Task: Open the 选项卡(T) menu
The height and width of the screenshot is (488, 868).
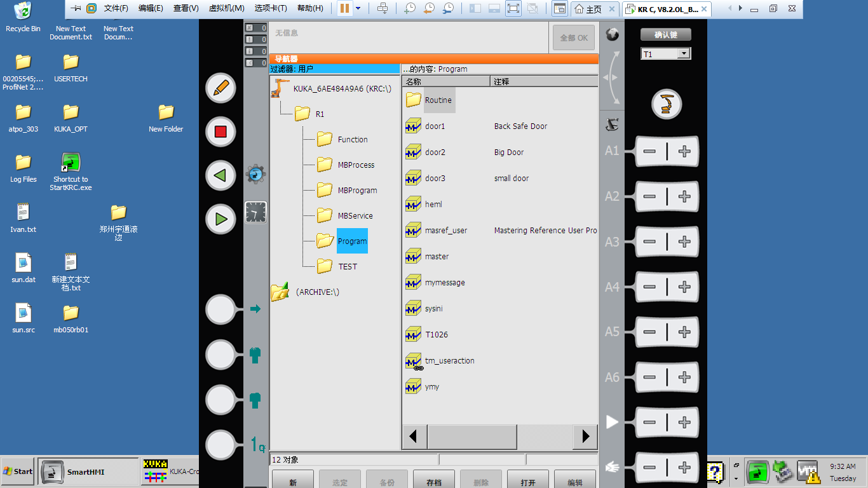Action: (x=271, y=8)
